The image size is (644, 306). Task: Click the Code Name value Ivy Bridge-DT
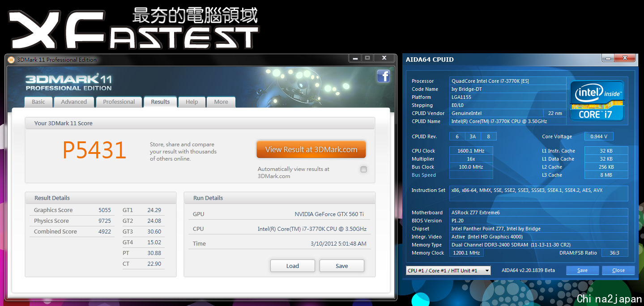[x=508, y=89]
